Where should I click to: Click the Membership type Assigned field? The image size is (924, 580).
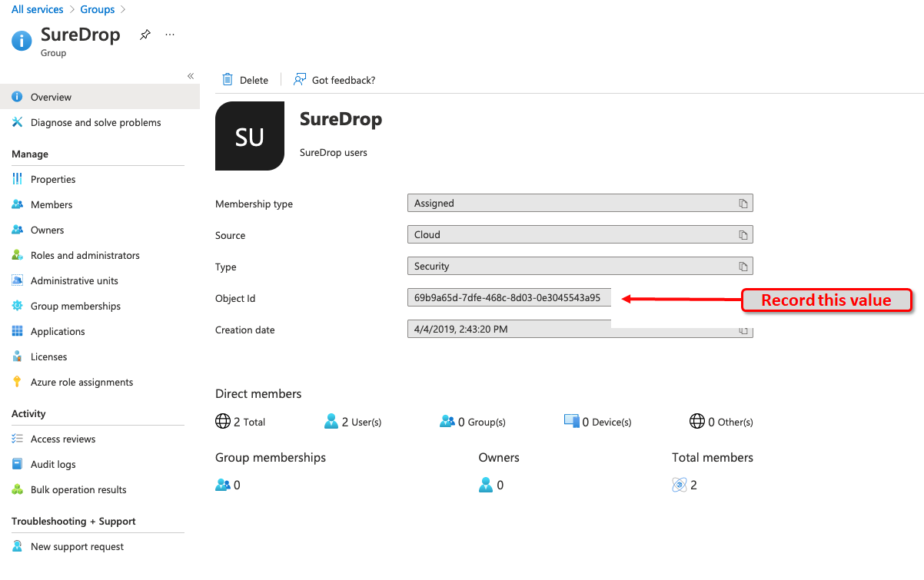coord(580,204)
